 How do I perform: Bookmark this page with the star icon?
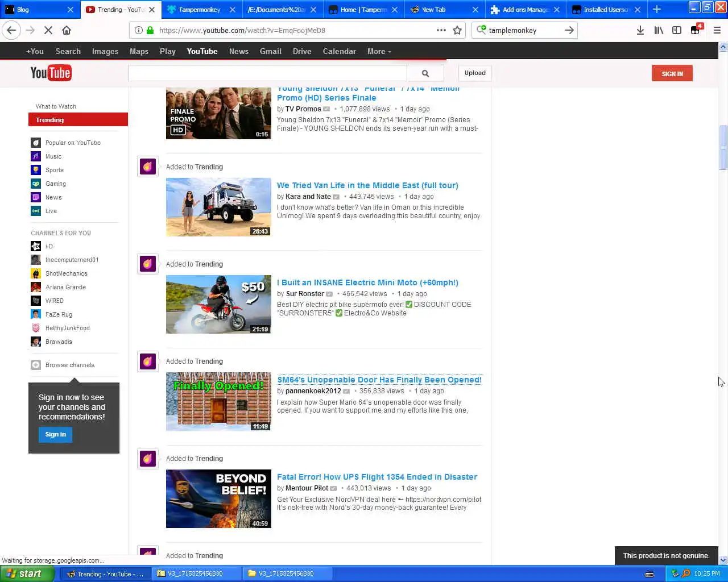pyautogui.click(x=457, y=30)
